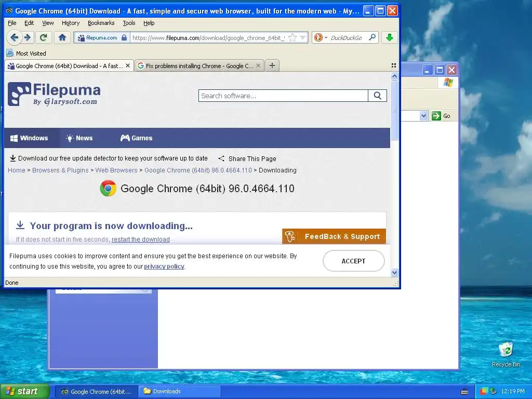The height and width of the screenshot is (399, 532).
Task: Close the Fix problems installing Chrome tab
Action: click(258, 65)
